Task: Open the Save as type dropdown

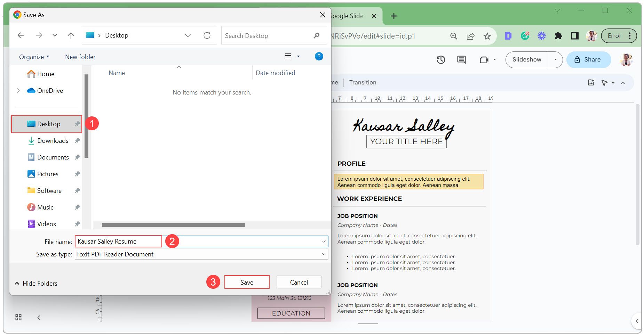Action: click(323, 254)
